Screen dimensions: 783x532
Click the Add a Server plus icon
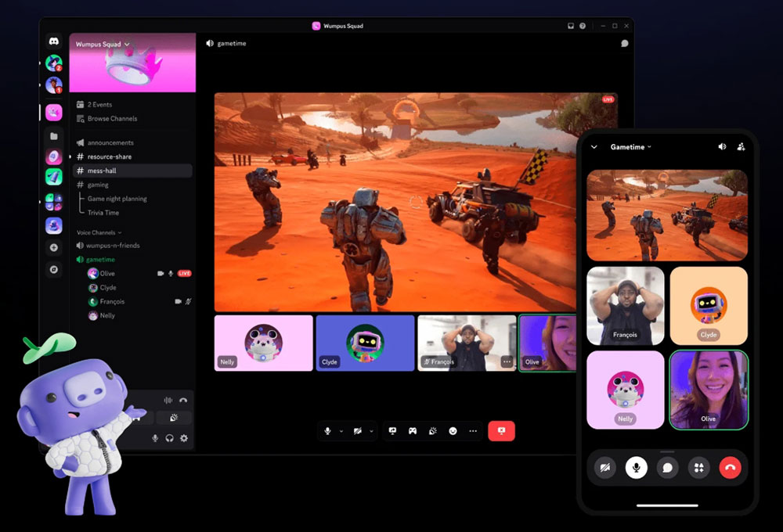pos(54,247)
